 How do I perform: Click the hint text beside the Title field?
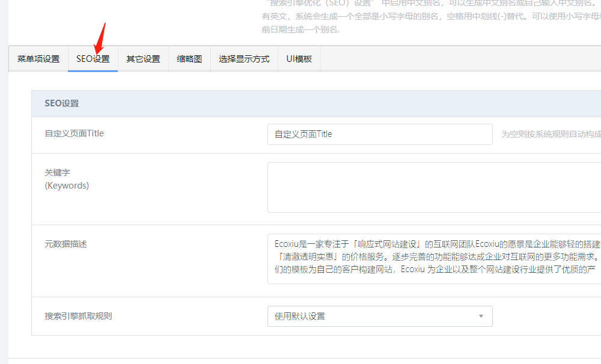[x=550, y=135]
